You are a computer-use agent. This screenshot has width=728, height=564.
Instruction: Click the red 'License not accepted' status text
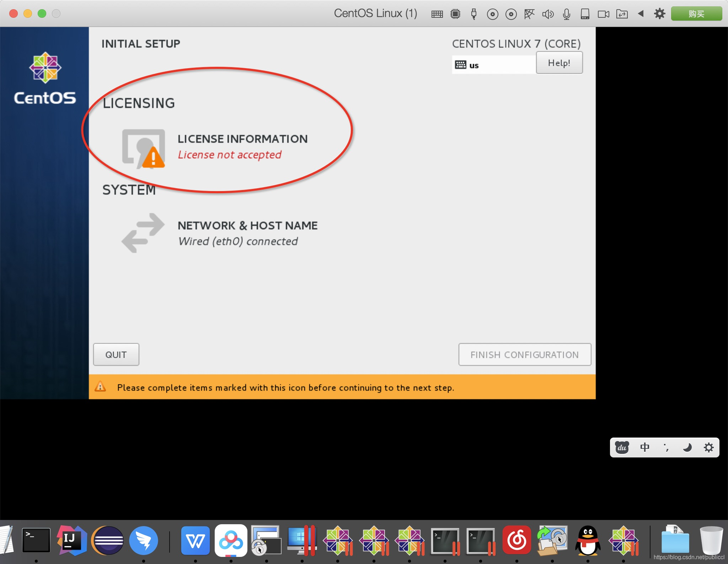pyautogui.click(x=230, y=155)
